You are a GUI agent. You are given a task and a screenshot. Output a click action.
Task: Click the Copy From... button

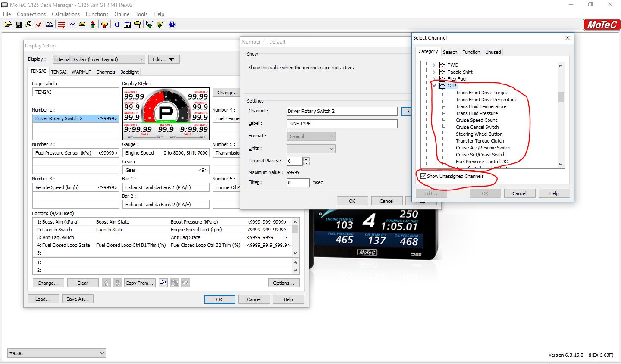point(140,283)
